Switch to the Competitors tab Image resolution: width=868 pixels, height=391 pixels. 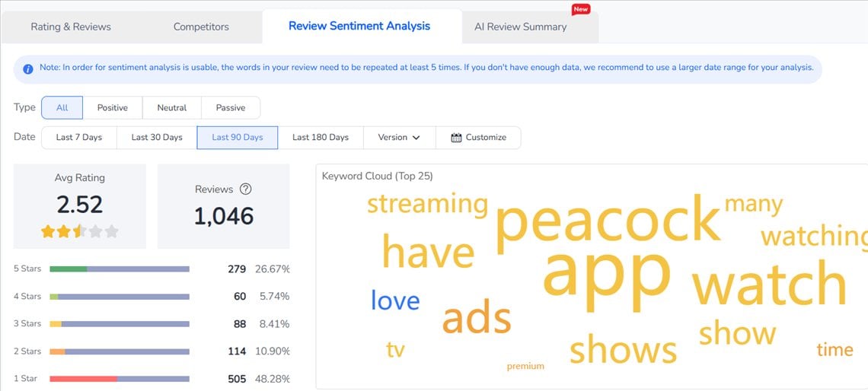point(201,27)
